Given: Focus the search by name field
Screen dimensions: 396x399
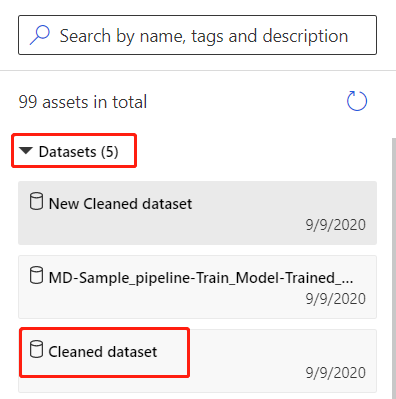Looking at the screenshot, I should 197,35.
